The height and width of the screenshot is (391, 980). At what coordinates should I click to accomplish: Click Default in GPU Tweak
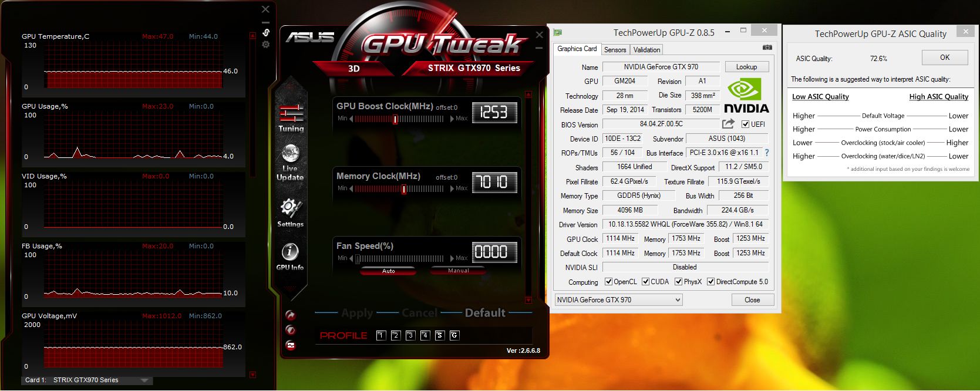coord(485,313)
